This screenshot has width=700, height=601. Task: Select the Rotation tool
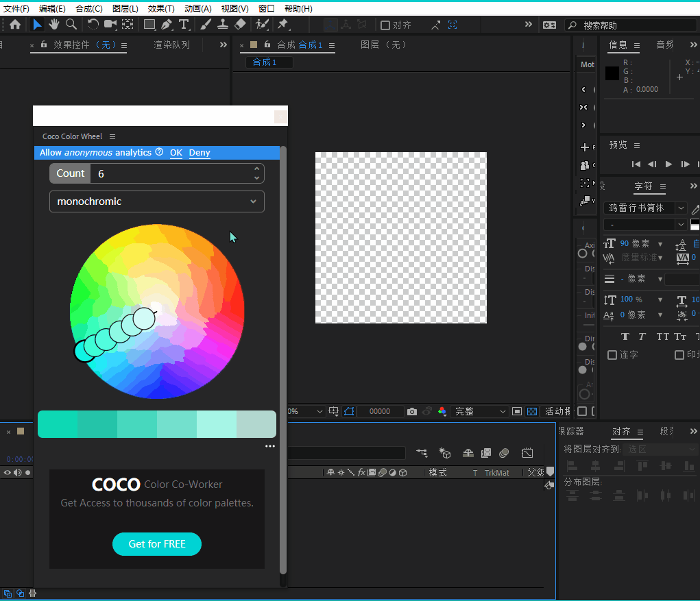click(93, 25)
